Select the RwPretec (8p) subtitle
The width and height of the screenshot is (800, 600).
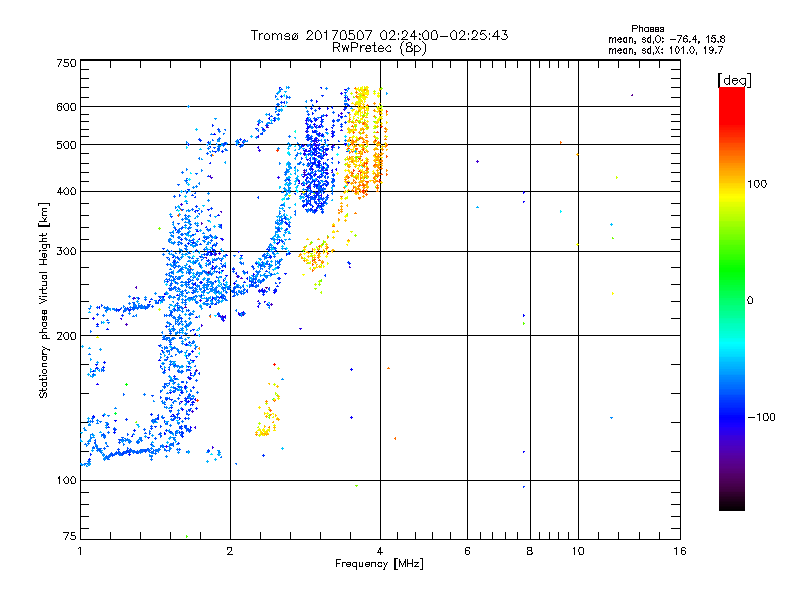click(379, 48)
